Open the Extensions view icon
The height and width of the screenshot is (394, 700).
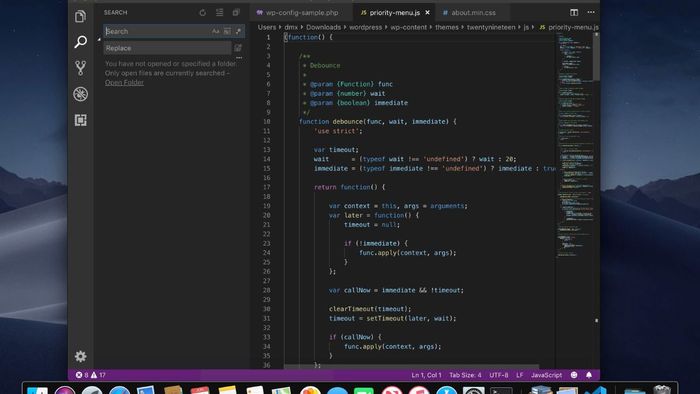(x=80, y=120)
